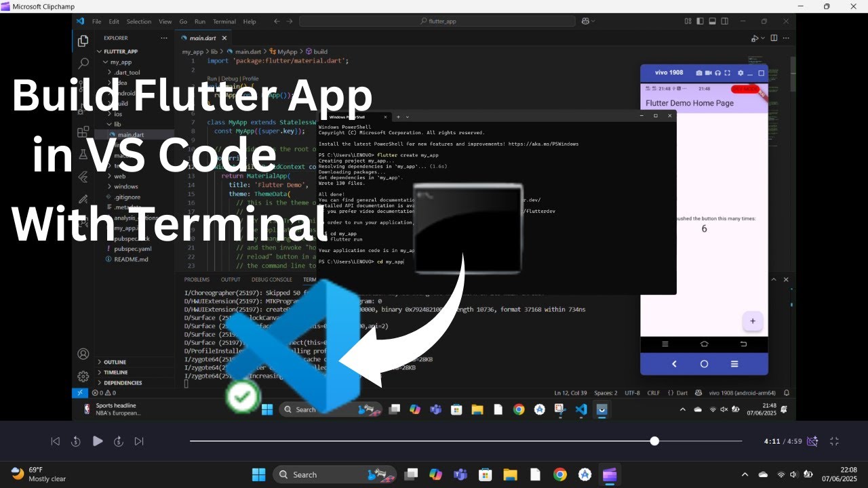Play the video in Clipchamp player
The height and width of the screenshot is (488, 868).
[98, 441]
